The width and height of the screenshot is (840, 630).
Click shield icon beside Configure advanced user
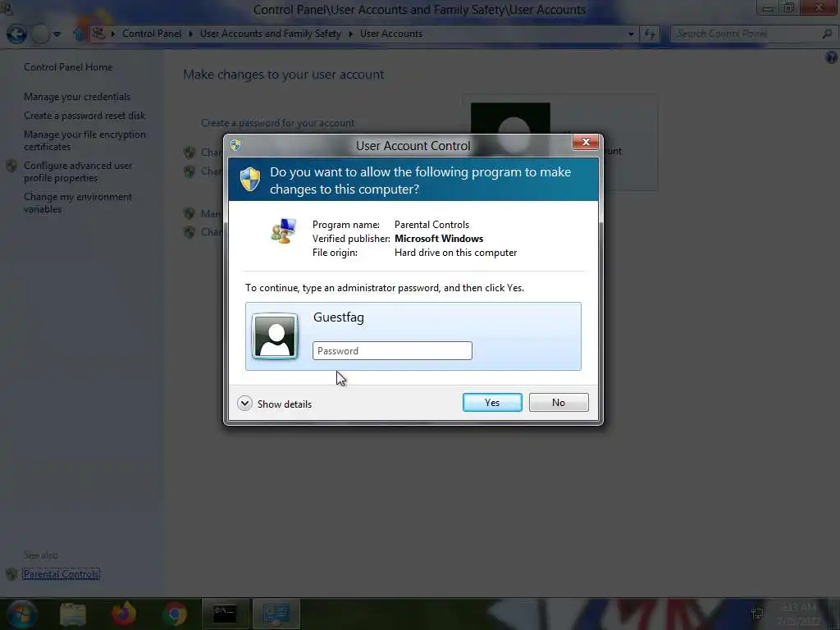[x=11, y=166]
